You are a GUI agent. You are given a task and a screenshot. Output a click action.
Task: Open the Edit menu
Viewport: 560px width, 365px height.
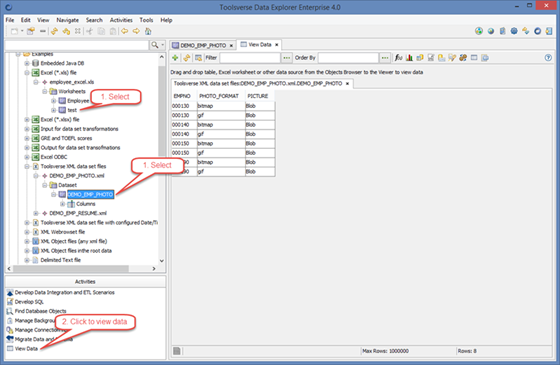coord(25,20)
